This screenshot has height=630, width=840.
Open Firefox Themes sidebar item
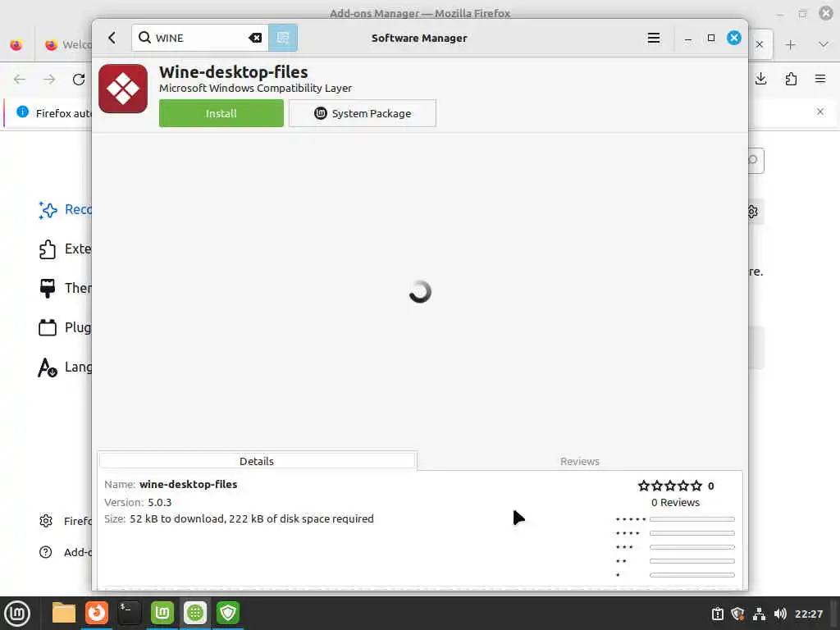pos(64,288)
